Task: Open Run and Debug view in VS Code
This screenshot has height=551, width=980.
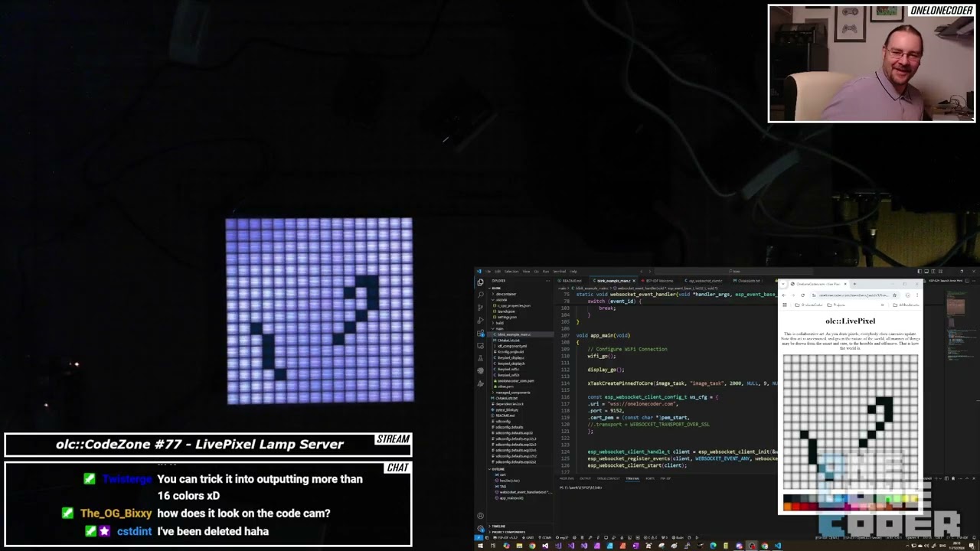Action: [480, 320]
